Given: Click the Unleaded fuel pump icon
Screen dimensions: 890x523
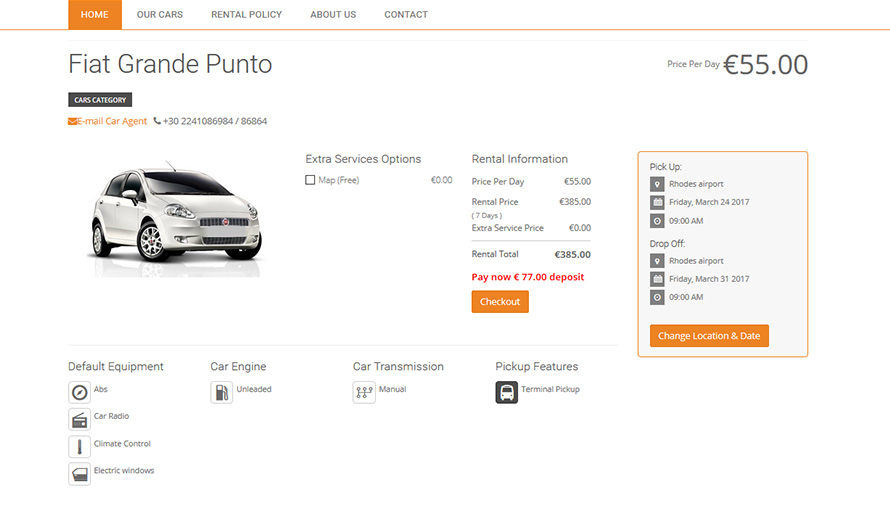Looking at the screenshot, I should click(x=221, y=392).
